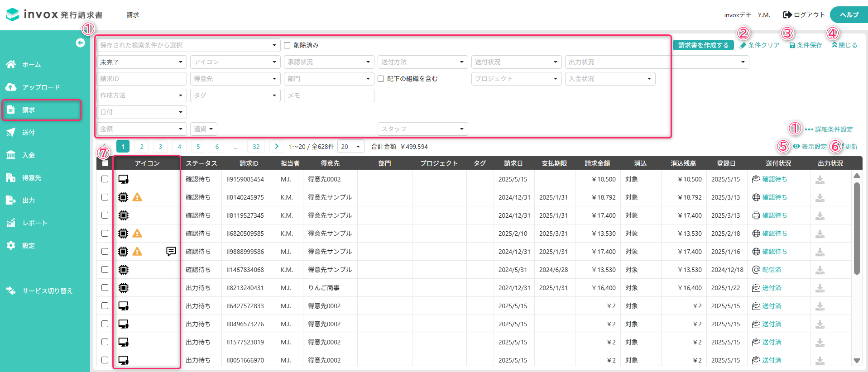Click the logout icon at top right
Image resolution: width=868 pixels, height=372 pixels.
point(787,15)
